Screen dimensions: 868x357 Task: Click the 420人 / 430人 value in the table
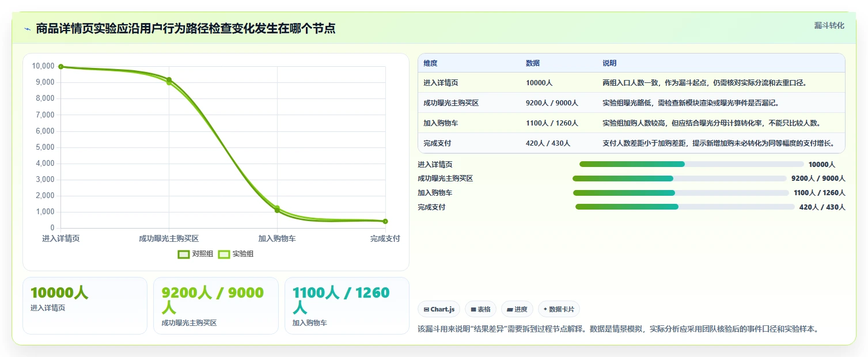[x=548, y=143]
